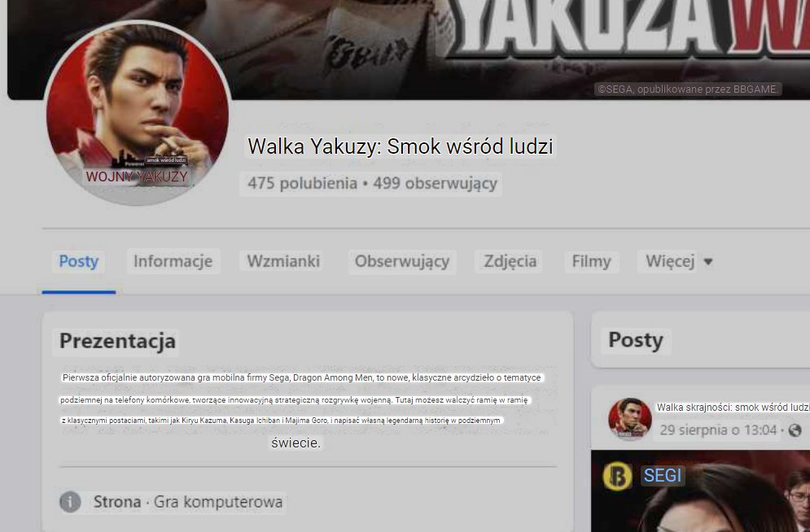Click the yellow B logo on the post image
The image size is (810, 532).
[617, 475]
